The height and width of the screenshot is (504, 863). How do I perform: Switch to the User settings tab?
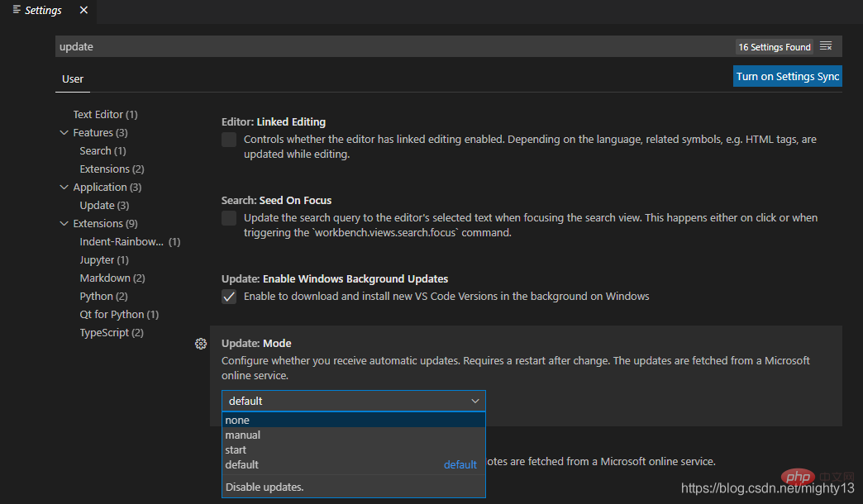pos(73,79)
